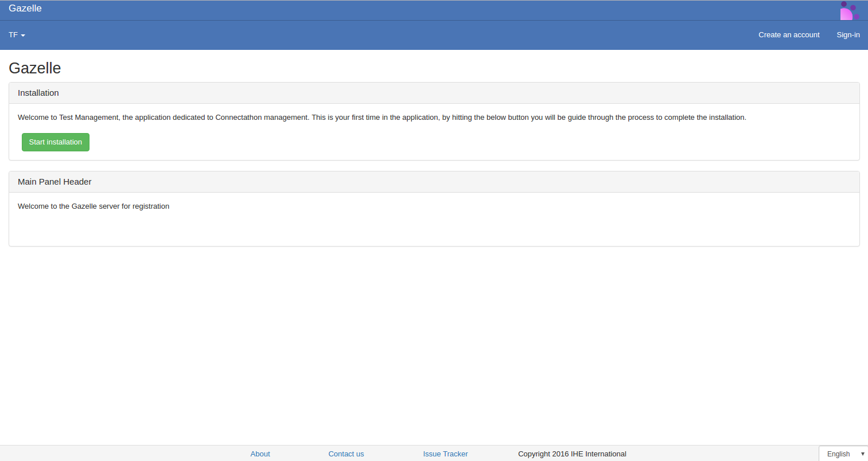Open the About link in footer
Viewport: 868px width, 461px height.
pyautogui.click(x=260, y=454)
